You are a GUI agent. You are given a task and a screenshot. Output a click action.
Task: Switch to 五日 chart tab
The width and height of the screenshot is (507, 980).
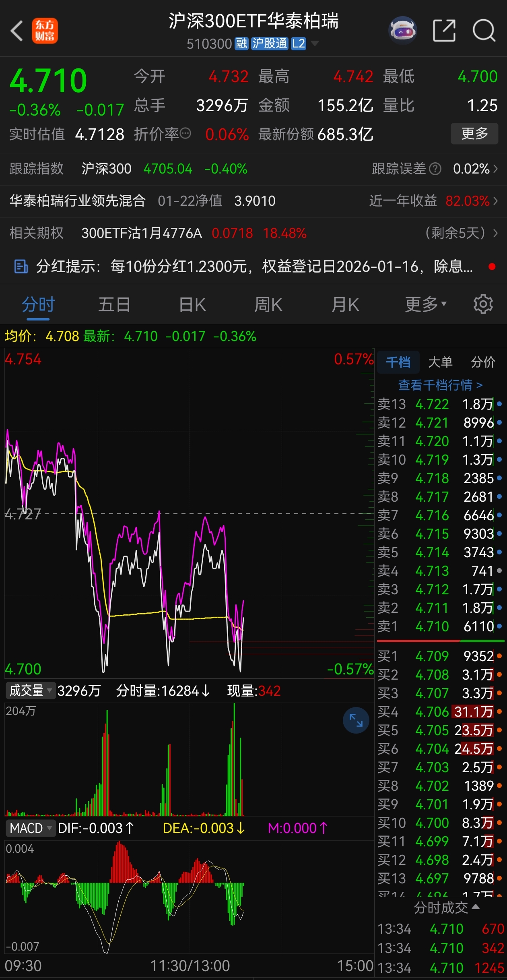114,305
